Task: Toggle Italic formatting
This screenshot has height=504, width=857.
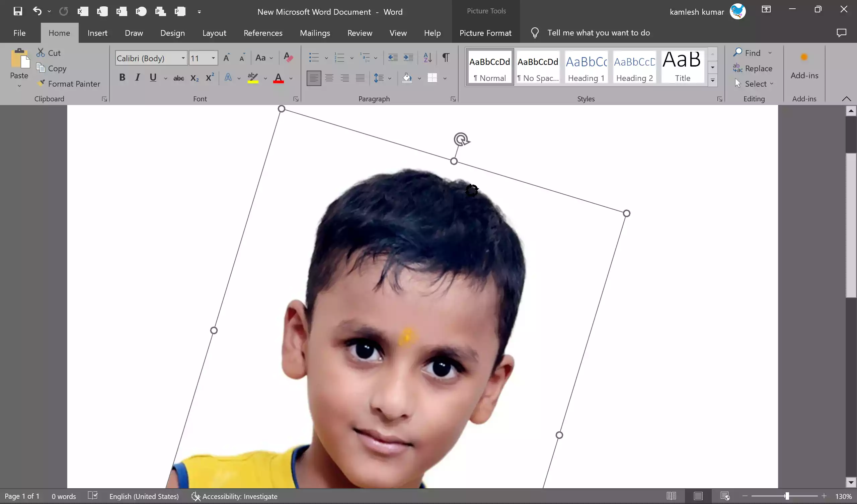Action: [x=137, y=78]
